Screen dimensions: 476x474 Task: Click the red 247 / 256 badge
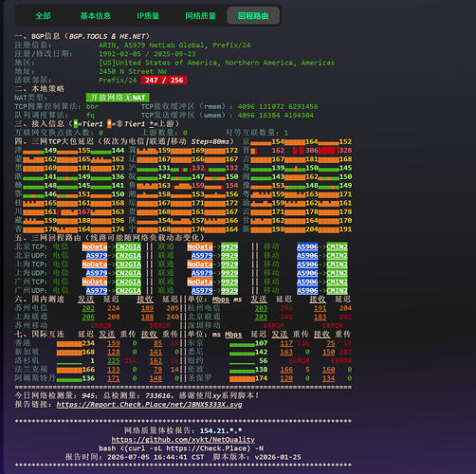(164, 81)
